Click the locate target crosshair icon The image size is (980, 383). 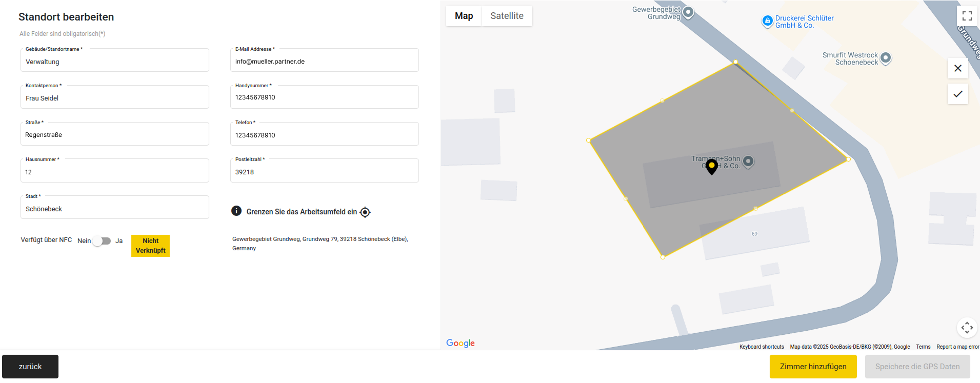[365, 212]
